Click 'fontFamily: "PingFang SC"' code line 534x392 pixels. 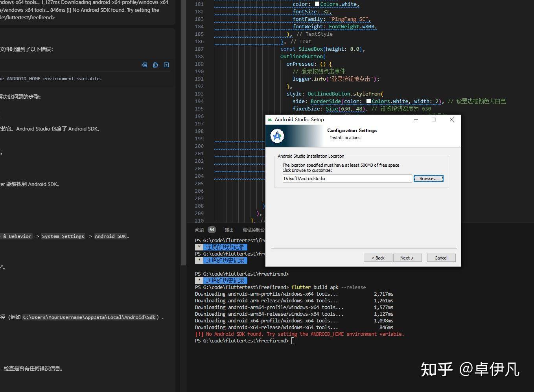pos(331,19)
